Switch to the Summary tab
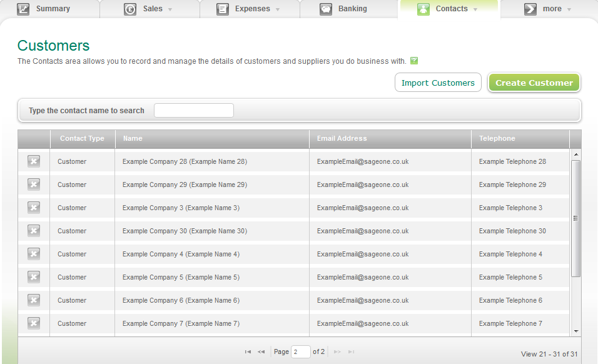This screenshot has width=598, height=364. (x=53, y=9)
